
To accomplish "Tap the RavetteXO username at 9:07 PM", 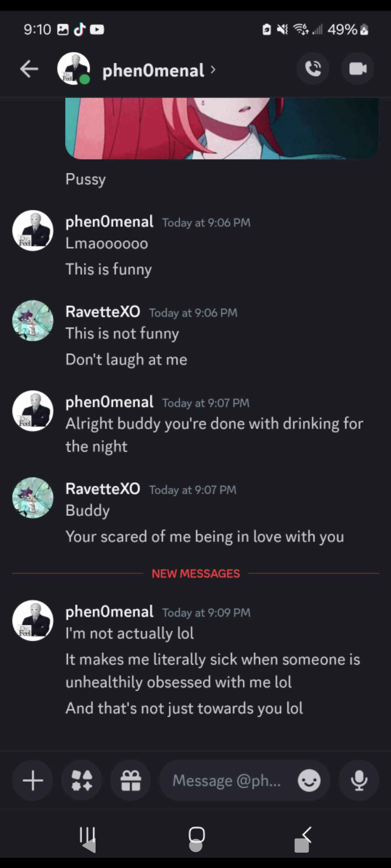I will tap(103, 489).
